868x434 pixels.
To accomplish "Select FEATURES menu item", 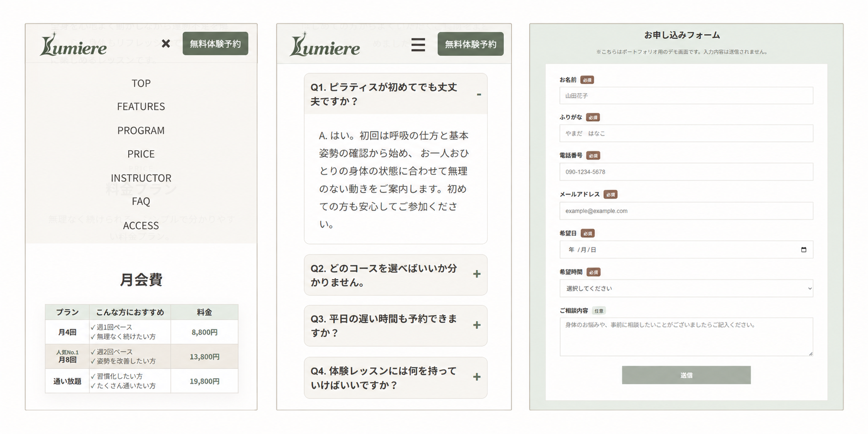I will coord(141,107).
